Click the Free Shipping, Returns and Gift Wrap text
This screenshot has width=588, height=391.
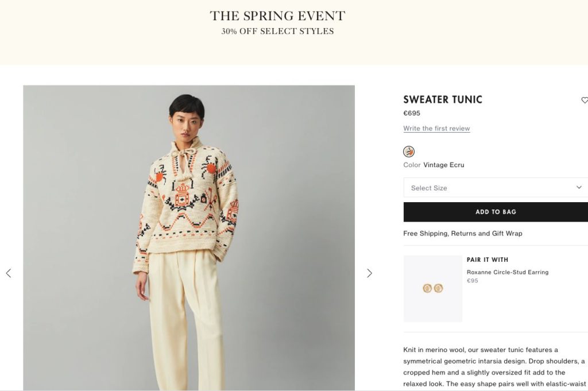pyautogui.click(x=463, y=234)
